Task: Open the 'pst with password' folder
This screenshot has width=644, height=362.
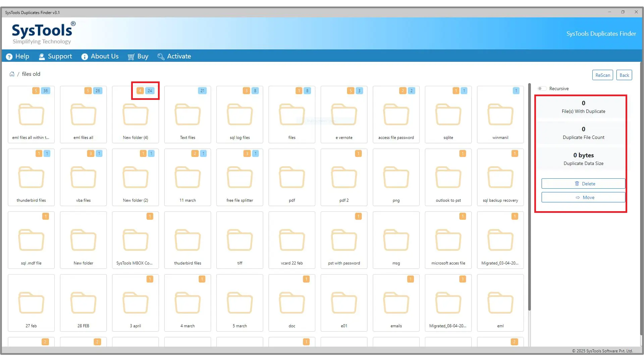Action: (x=344, y=240)
